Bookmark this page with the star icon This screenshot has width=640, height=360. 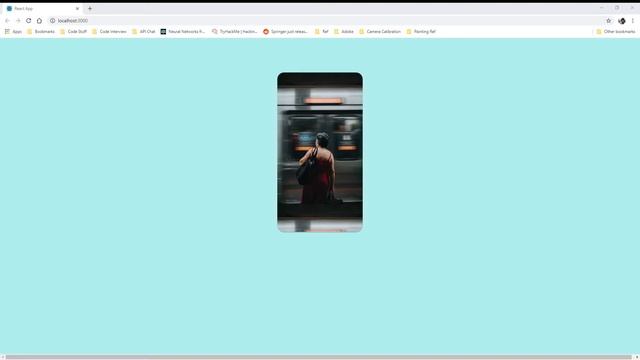pos(609,21)
